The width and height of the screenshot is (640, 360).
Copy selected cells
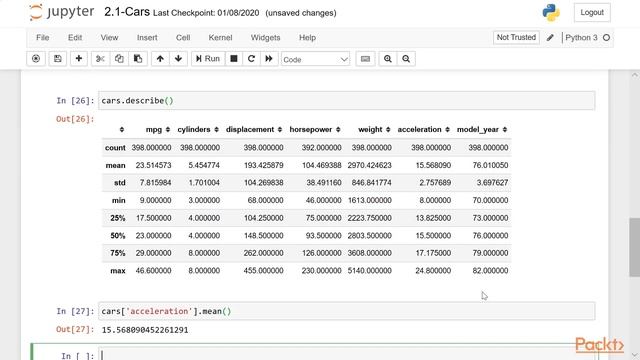pos(119,59)
